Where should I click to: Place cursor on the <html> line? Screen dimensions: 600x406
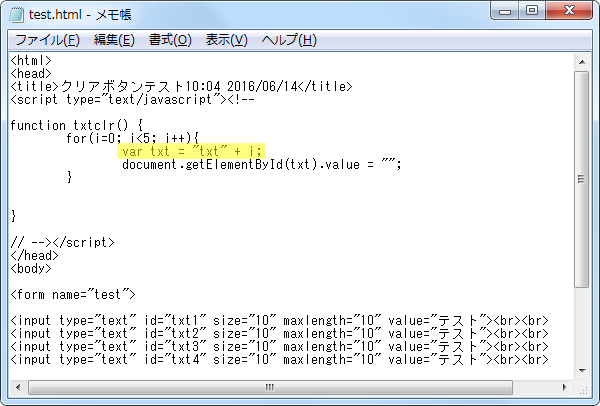(31, 60)
